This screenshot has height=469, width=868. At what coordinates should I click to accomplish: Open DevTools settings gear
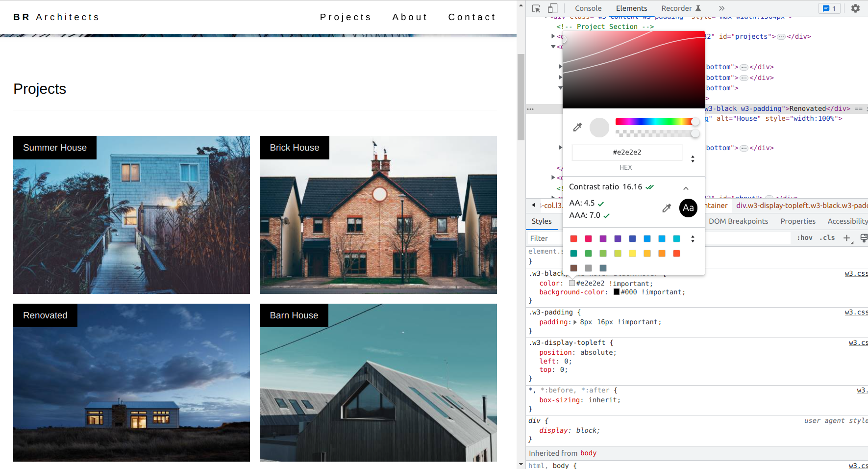855,8
